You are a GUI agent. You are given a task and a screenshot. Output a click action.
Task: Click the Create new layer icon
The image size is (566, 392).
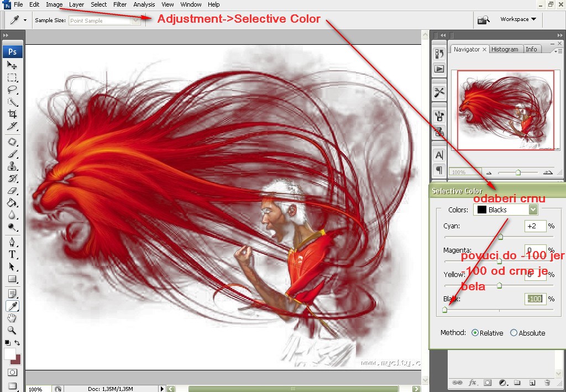pos(532,382)
